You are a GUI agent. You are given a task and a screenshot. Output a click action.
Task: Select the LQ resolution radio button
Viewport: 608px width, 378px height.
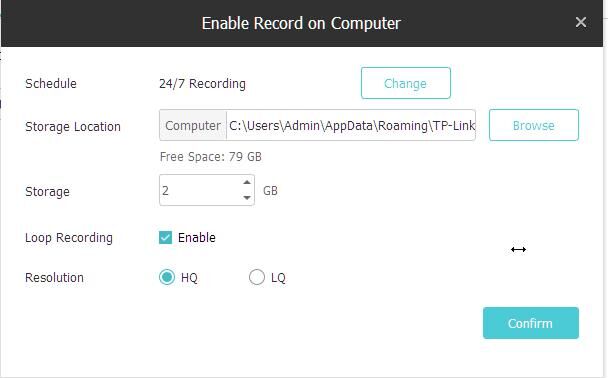tap(257, 277)
